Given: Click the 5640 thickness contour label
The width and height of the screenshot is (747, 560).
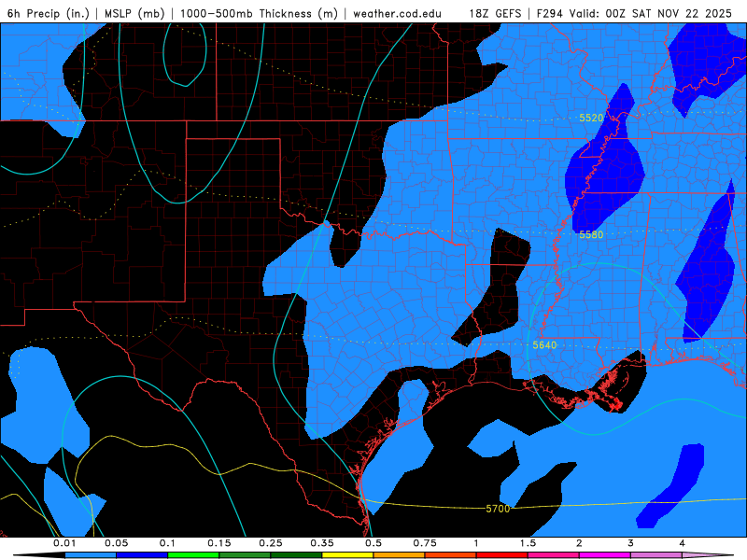Looking at the screenshot, I should (x=544, y=345).
